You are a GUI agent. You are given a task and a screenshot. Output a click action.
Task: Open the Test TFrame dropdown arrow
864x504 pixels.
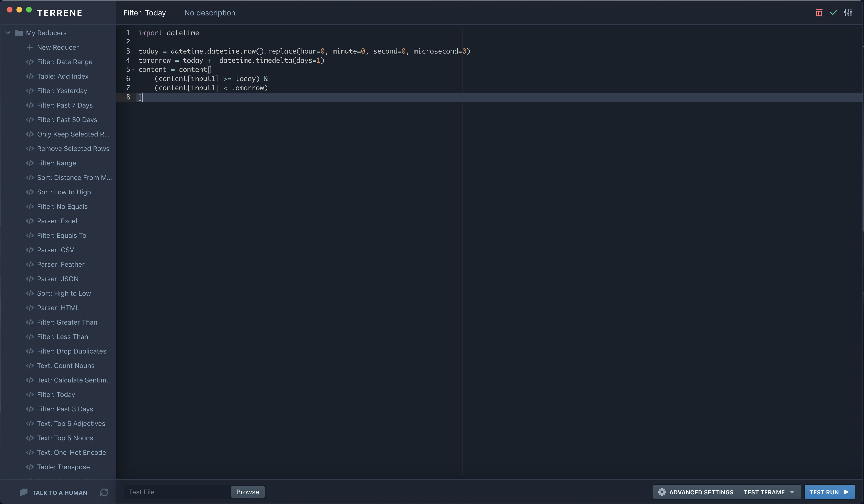point(792,492)
